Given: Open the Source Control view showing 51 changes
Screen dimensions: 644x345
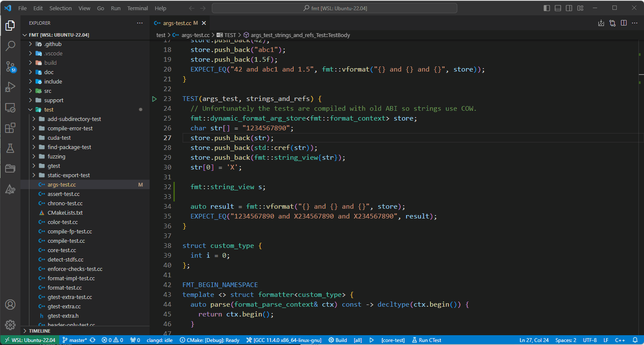Looking at the screenshot, I should click(x=10, y=66).
